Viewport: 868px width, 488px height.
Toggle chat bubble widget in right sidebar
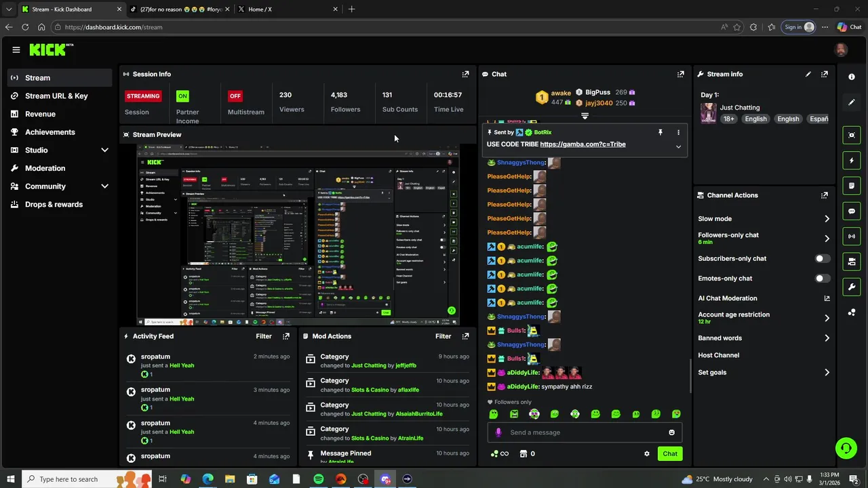coord(852,211)
